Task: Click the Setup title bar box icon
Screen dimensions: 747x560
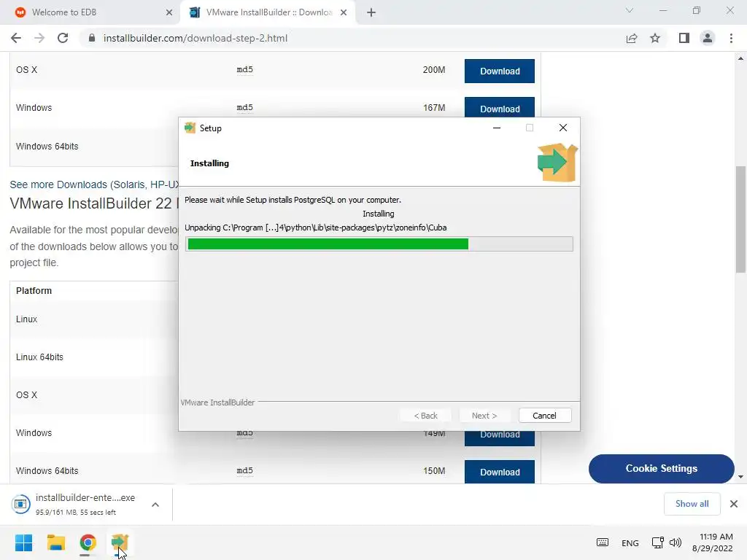Action: coord(190,128)
